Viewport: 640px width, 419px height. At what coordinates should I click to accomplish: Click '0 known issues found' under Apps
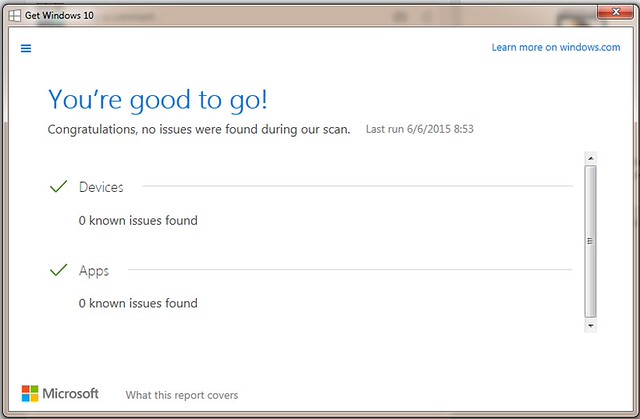[x=138, y=303]
